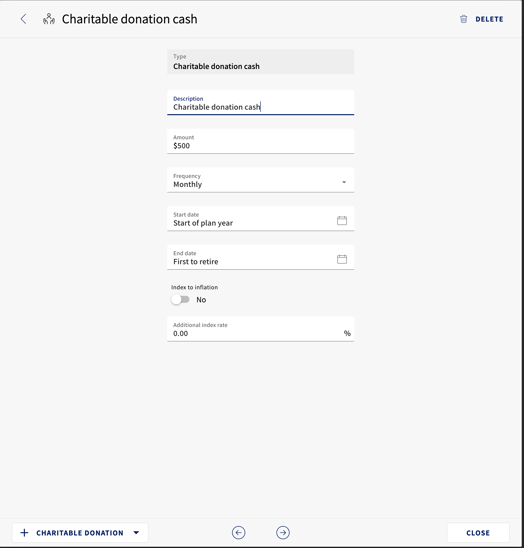Click the CLOSE button

[478, 533]
